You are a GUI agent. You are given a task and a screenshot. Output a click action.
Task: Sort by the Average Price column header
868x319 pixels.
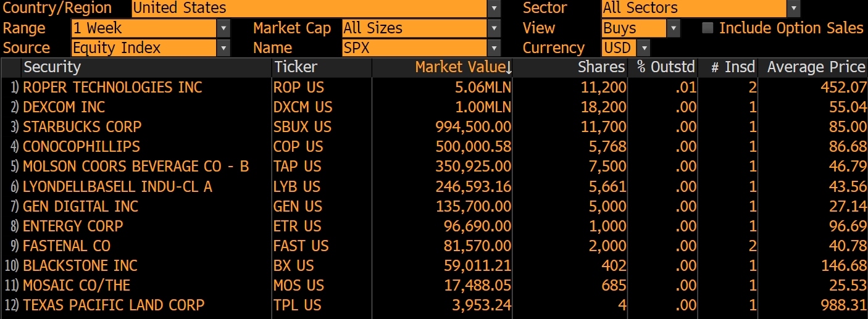(816, 68)
